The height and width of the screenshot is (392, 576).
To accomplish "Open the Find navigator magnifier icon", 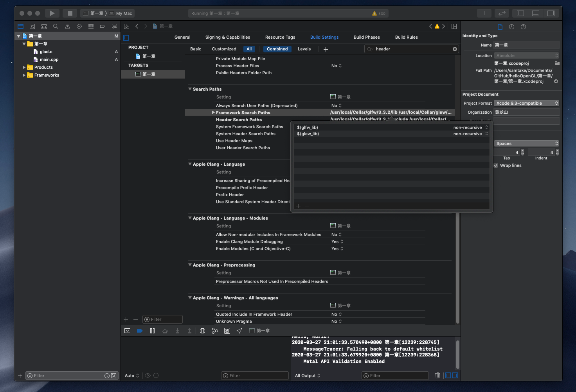I will click(56, 27).
